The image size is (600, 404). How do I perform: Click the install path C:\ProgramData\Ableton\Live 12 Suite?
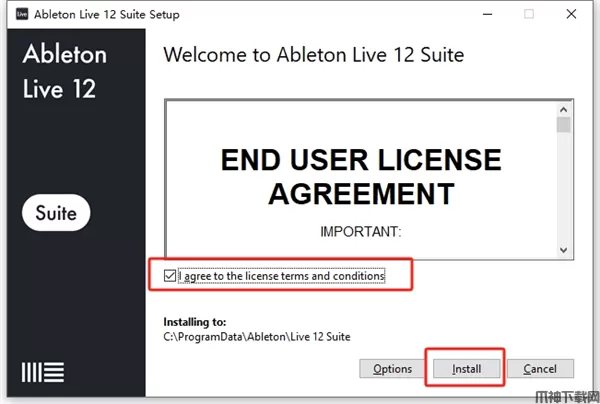pyautogui.click(x=257, y=337)
